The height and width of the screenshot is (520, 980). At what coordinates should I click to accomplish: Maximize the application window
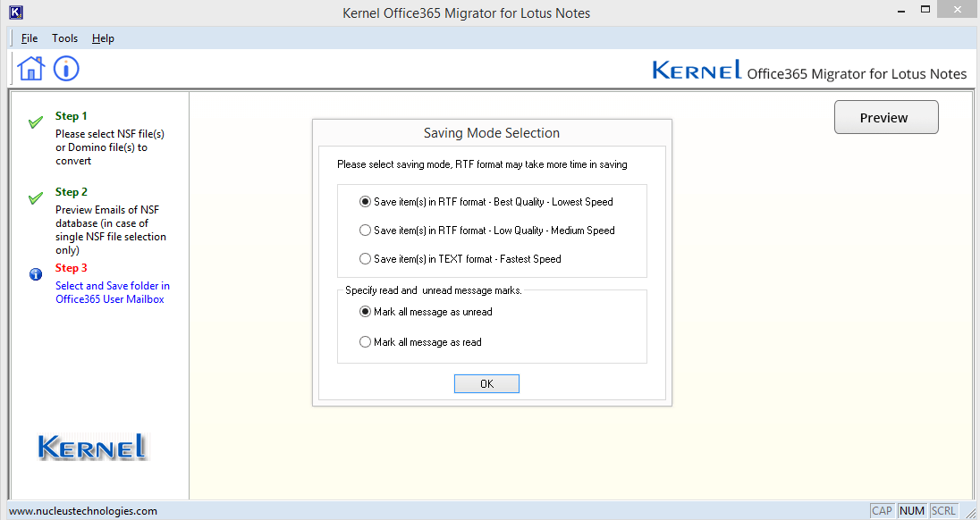coord(925,10)
